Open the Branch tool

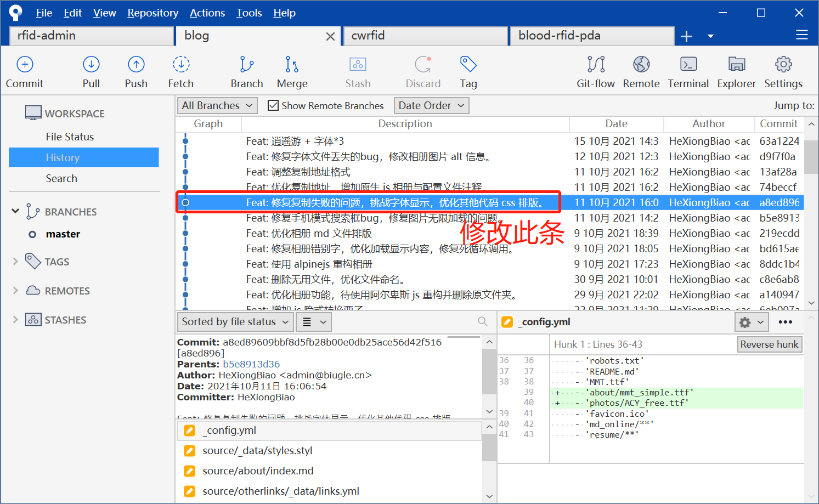pos(247,72)
